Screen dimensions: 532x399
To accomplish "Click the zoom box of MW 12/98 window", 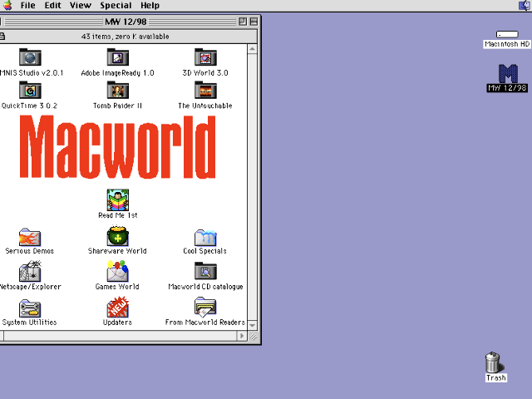I will (x=243, y=22).
